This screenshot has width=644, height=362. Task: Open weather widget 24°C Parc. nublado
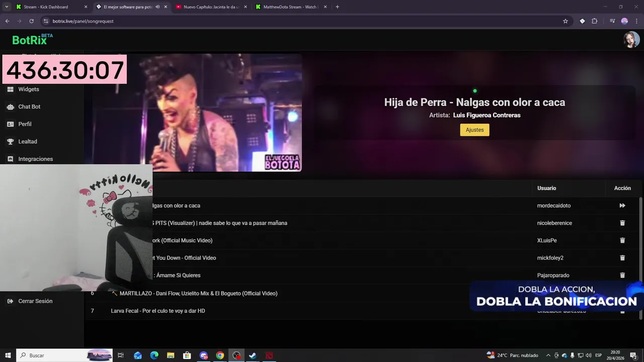coord(512,355)
